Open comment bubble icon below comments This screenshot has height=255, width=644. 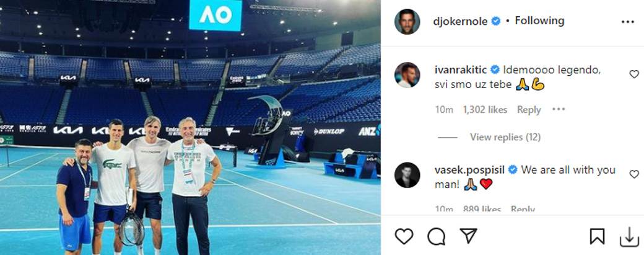pyautogui.click(x=436, y=236)
